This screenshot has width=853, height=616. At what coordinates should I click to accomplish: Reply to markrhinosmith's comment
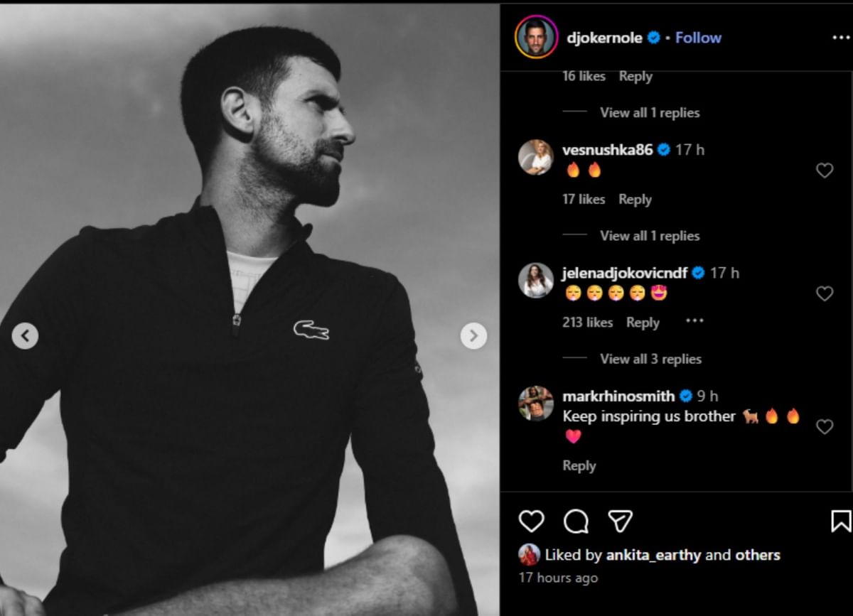point(579,465)
